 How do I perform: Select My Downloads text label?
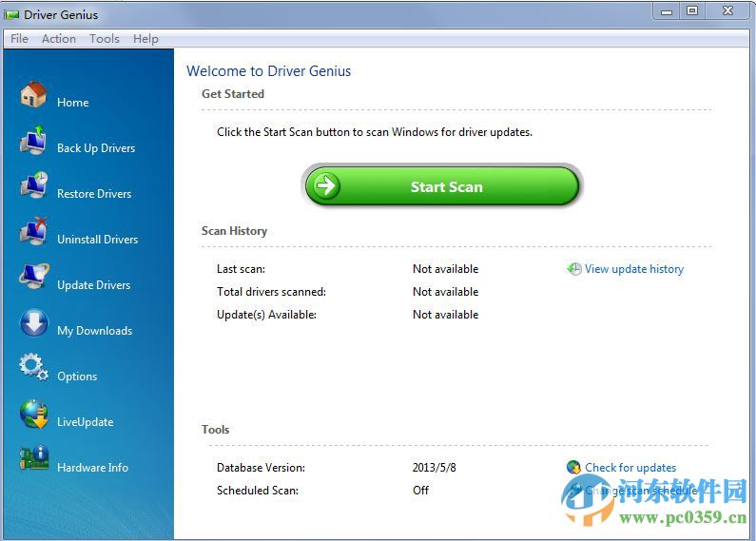coord(94,330)
